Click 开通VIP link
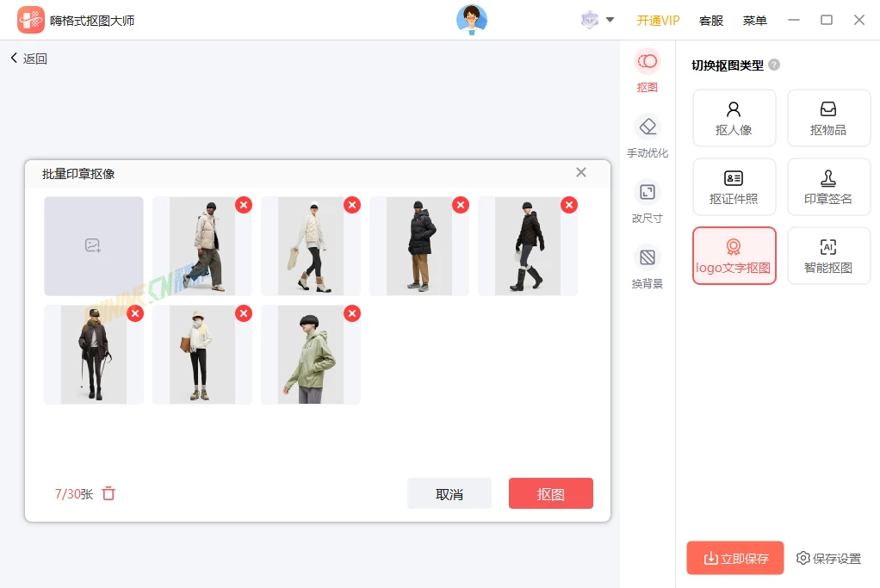Image resolution: width=880 pixels, height=588 pixels. [x=658, y=21]
